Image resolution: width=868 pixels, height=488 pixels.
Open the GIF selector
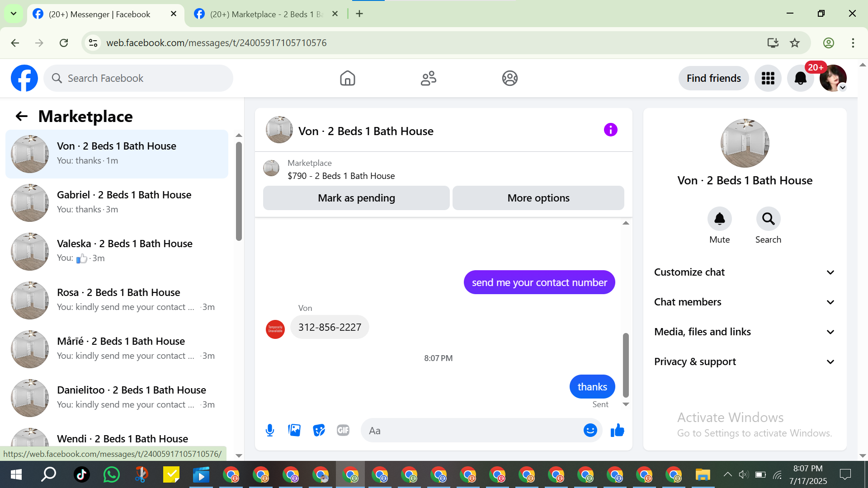pyautogui.click(x=343, y=430)
